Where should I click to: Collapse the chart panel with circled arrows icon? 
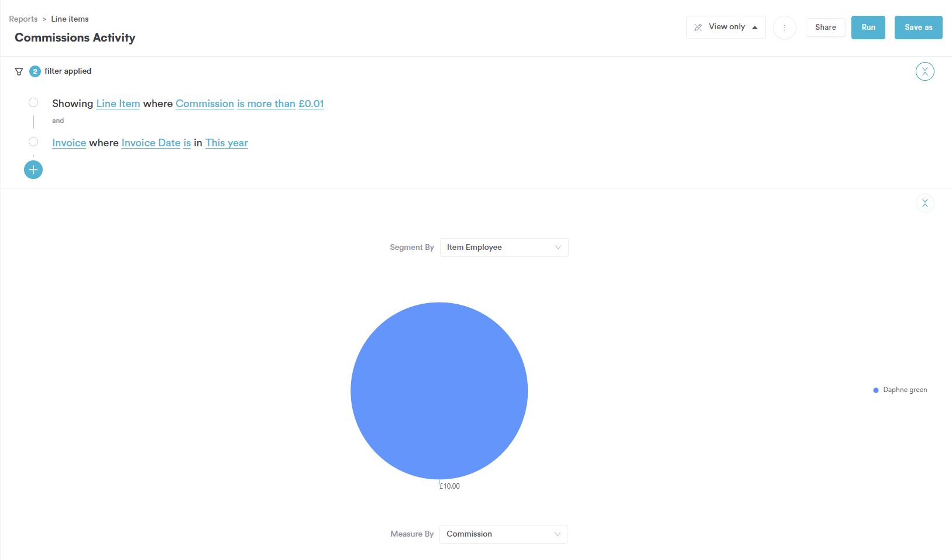[924, 203]
